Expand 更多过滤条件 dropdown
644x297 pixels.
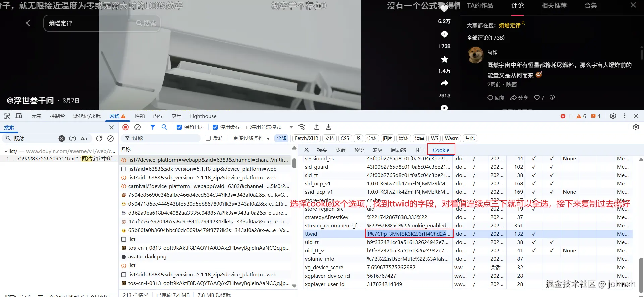pos(252,138)
